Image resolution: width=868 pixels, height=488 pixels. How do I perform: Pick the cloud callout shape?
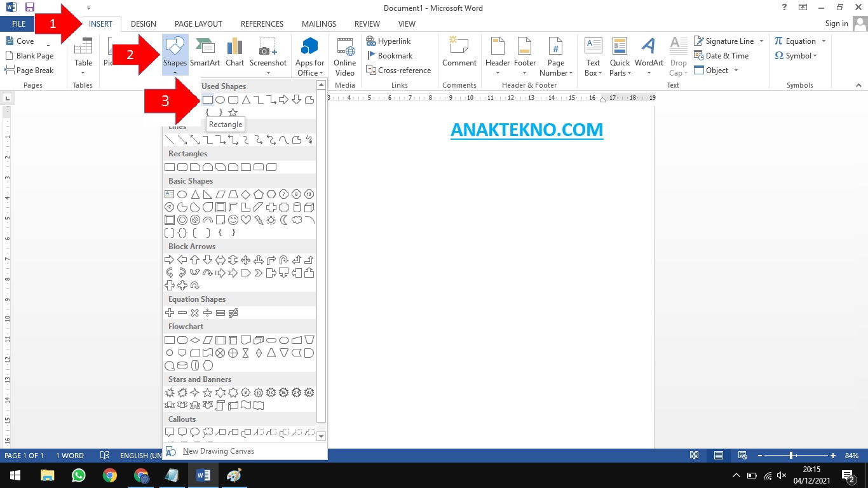[208, 433]
